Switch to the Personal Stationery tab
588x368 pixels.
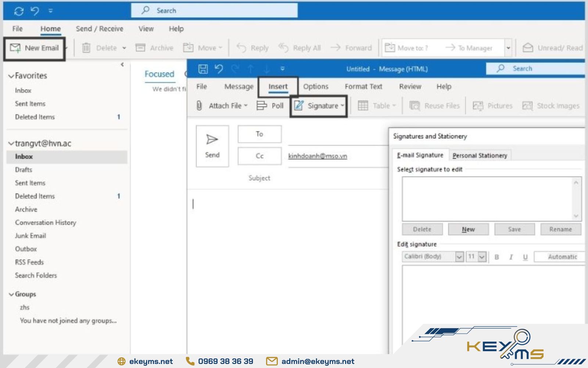click(480, 156)
